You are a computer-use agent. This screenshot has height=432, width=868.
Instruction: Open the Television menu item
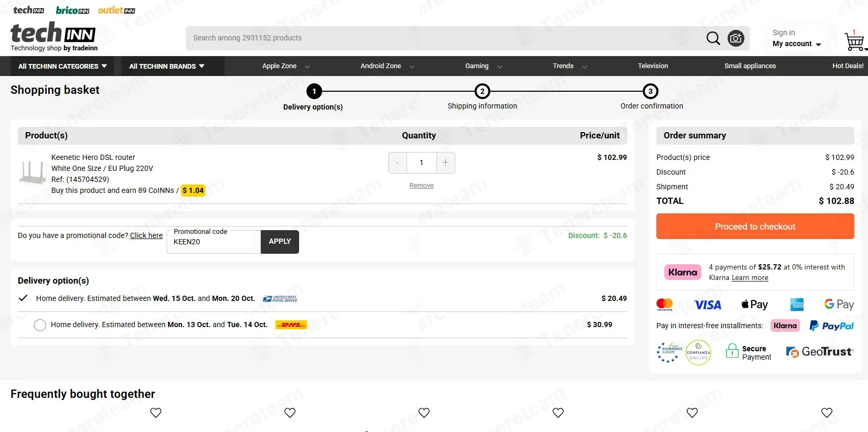tap(653, 66)
